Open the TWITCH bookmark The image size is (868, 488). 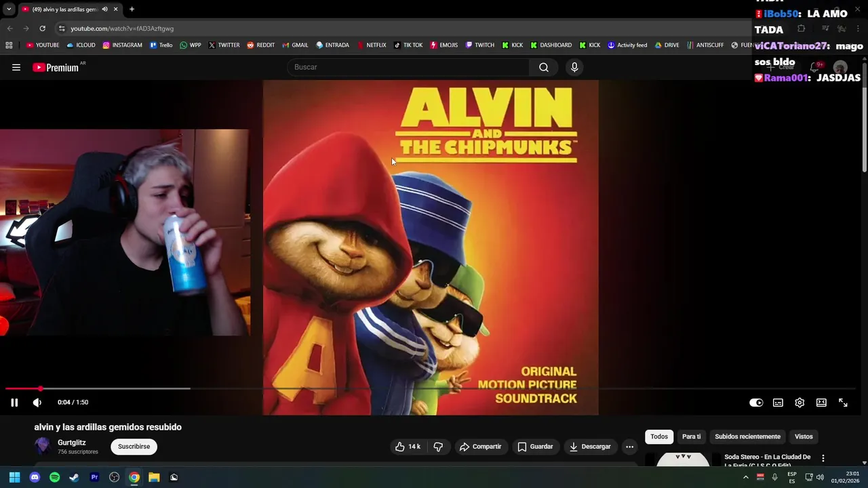[479, 45]
